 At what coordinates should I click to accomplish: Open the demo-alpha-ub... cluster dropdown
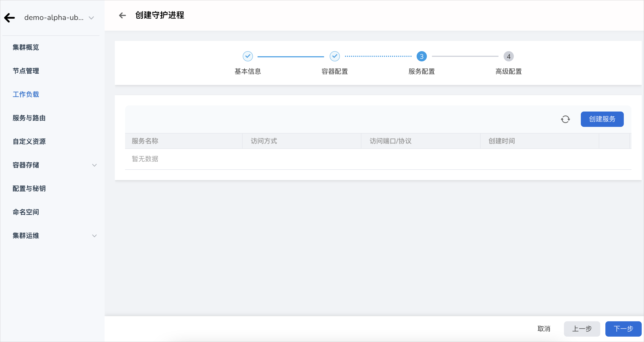[x=59, y=18]
